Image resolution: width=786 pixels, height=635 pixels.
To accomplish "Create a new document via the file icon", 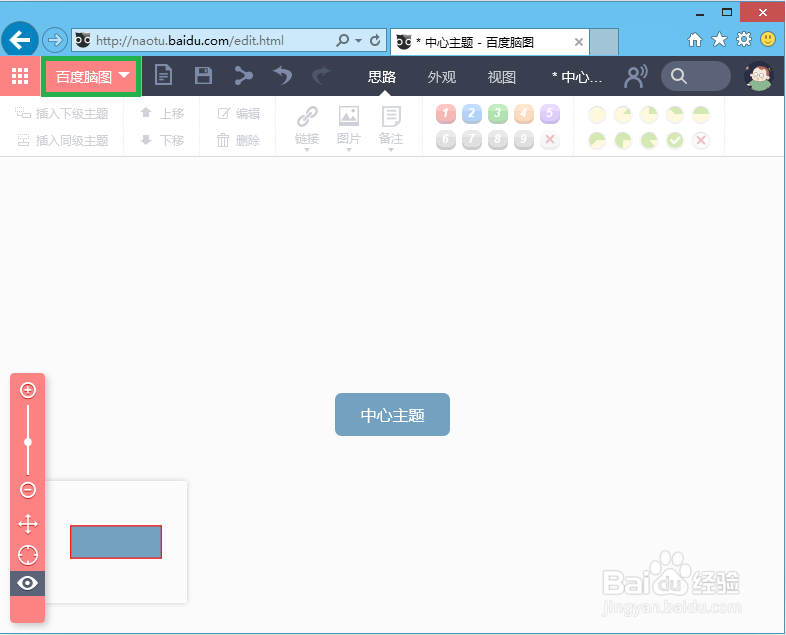I will pos(163,76).
